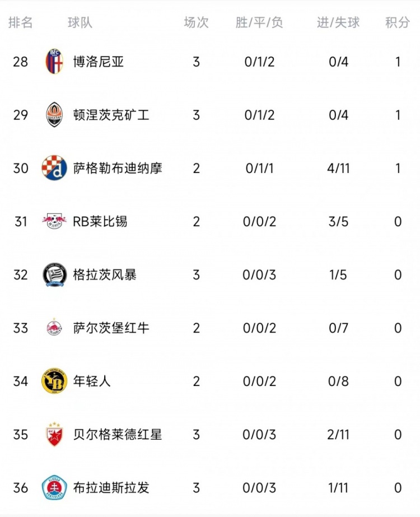Image resolution: width=420 pixels, height=517 pixels.
Task: Click the 胜/平/负 column header
Action: click(259, 22)
